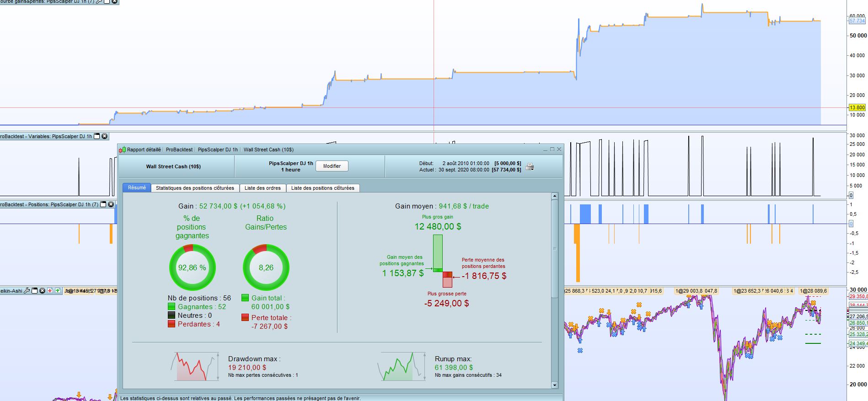The width and height of the screenshot is (868, 401).
Task: Click the red Perte totale legend swatch
Action: [245, 318]
